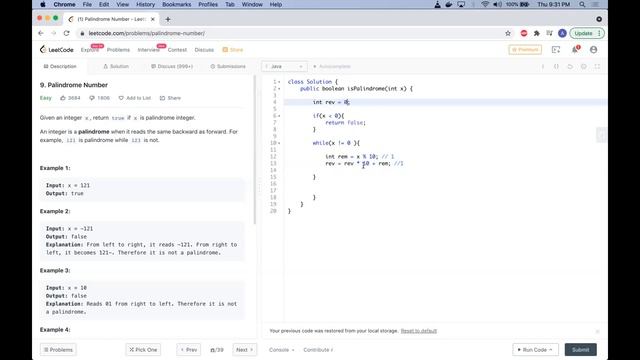Open Problems in the navigation bar
The image size is (640, 360).
coord(118,50)
